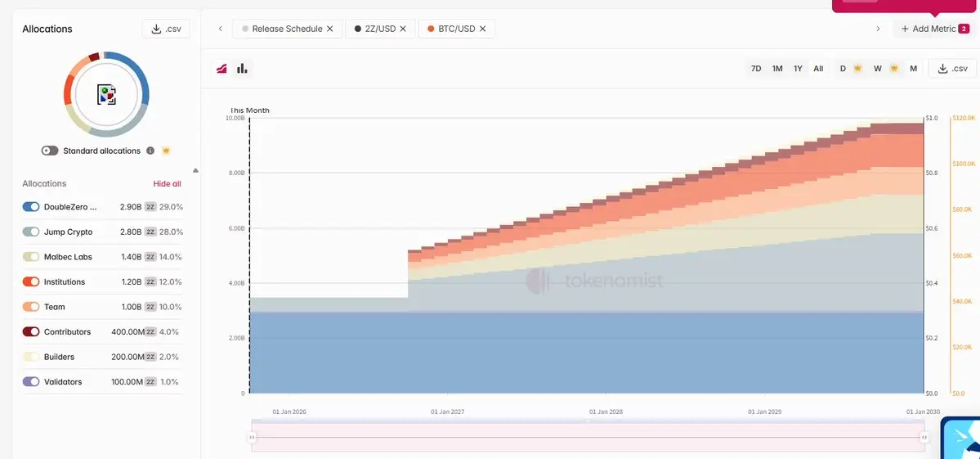
Task: Remove BTC/USD metric with X
Action: 482,29
